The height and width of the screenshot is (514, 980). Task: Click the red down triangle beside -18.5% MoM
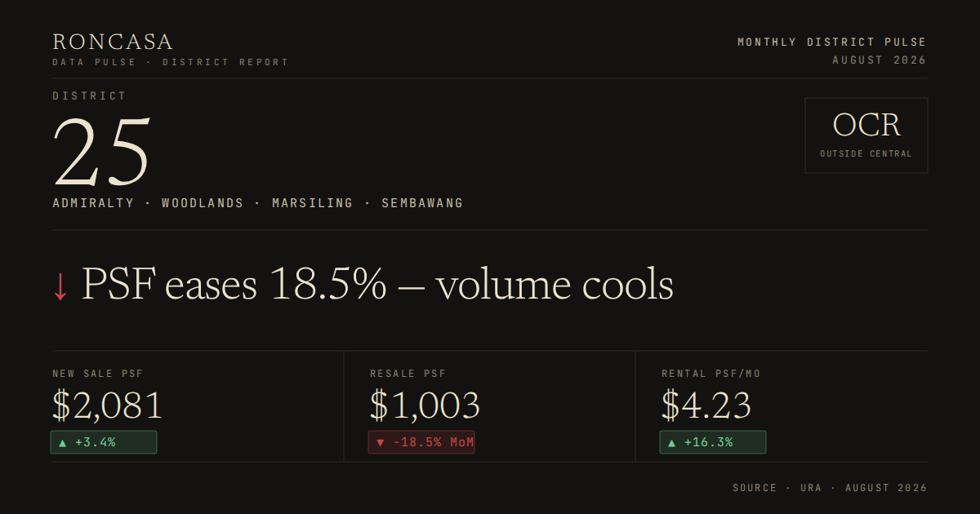(380, 443)
